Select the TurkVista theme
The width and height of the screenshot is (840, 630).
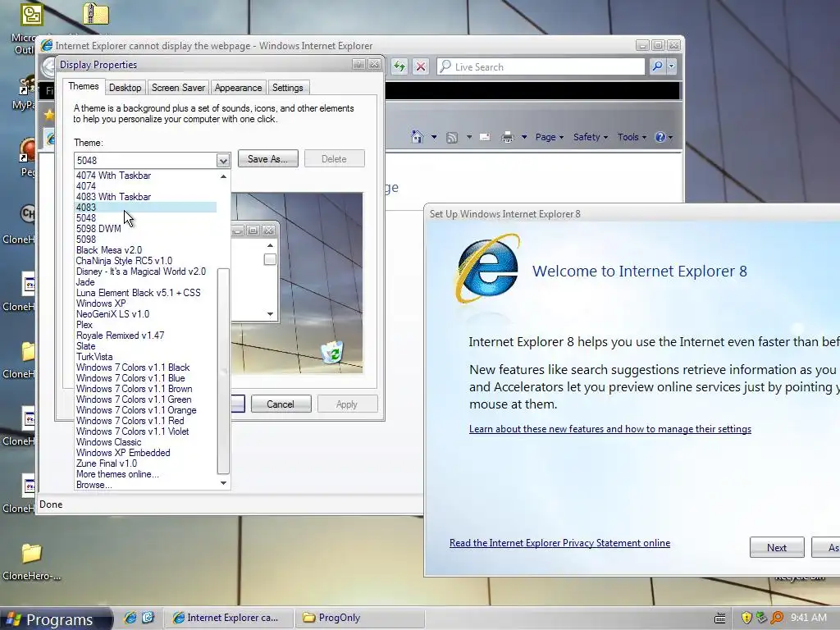click(146, 357)
